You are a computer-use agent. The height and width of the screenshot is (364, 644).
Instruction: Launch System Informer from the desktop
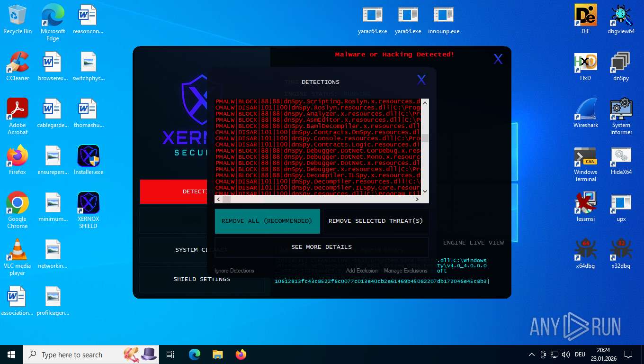tap(621, 117)
